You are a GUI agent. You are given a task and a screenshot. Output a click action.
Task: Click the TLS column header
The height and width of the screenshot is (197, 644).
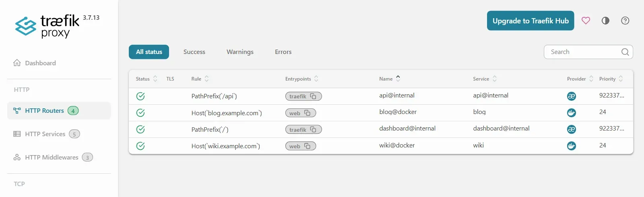click(170, 79)
